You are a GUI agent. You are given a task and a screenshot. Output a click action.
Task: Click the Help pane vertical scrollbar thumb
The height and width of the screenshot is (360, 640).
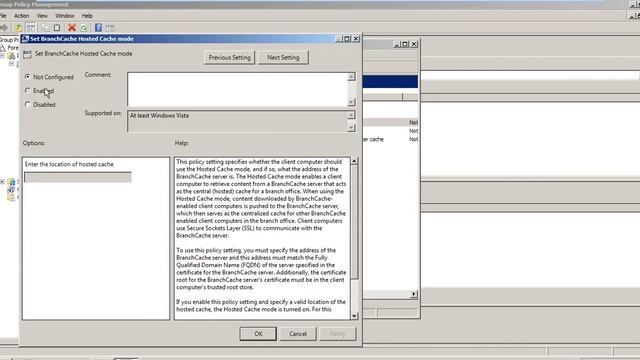coord(354,222)
